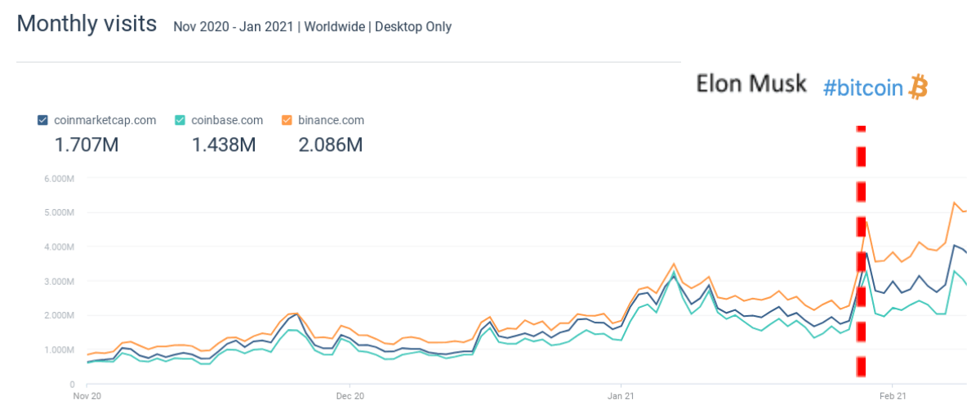Click the Jan 21 x-axis label

[621, 395]
